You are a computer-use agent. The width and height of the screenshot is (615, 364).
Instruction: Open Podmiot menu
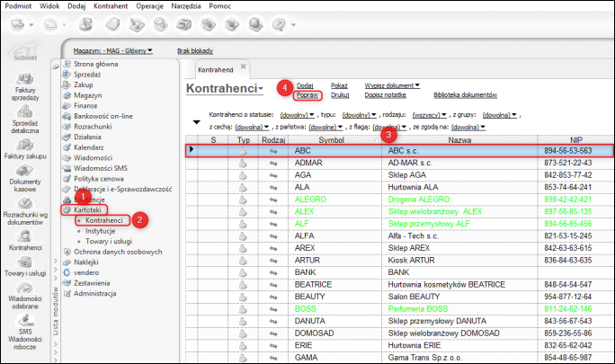[x=18, y=6]
